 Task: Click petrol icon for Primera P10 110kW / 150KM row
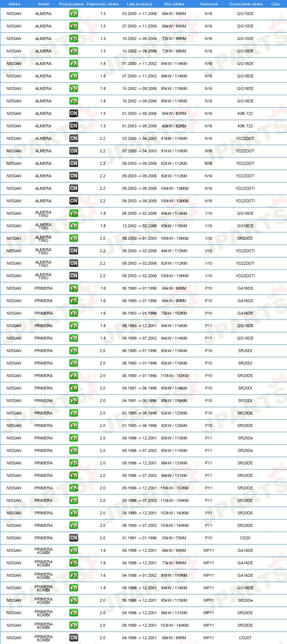[x=74, y=376]
